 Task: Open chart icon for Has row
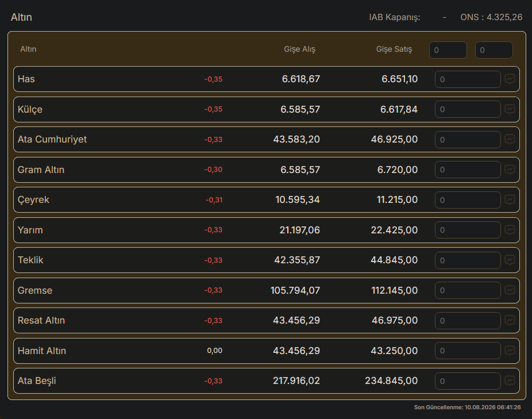pos(510,79)
